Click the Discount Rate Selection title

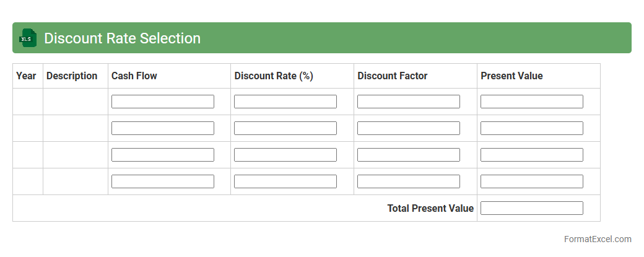pos(122,38)
